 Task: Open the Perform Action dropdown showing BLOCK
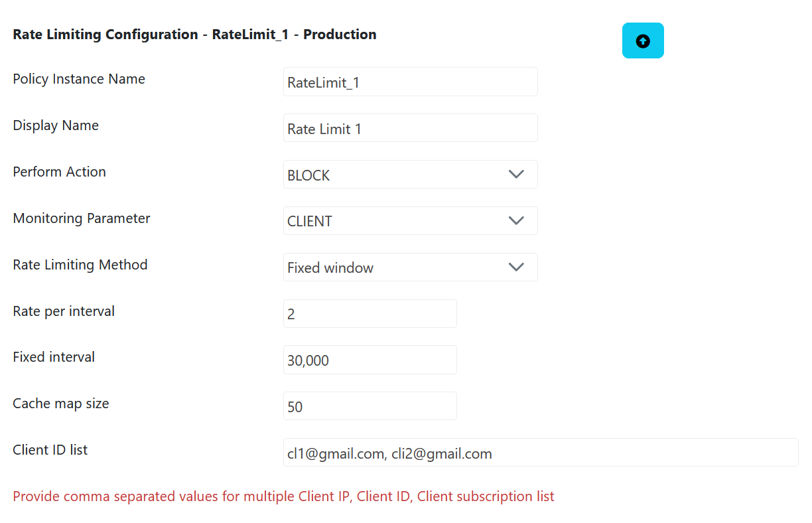pyautogui.click(x=410, y=175)
